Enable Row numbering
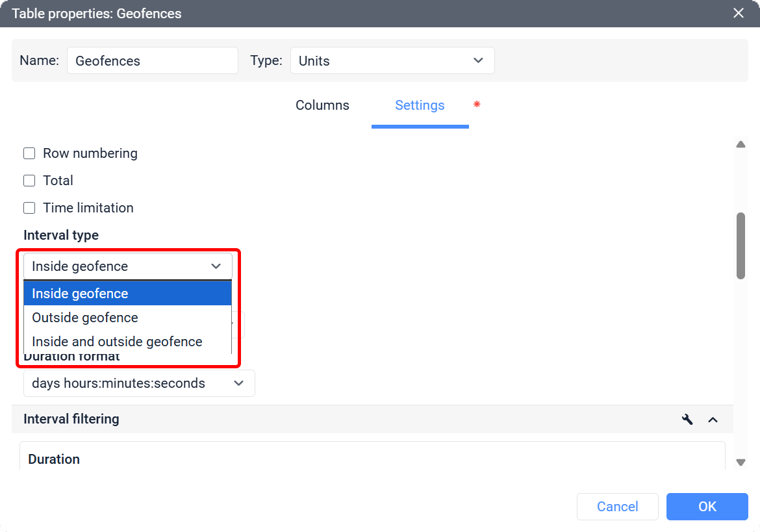This screenshot has height=532, width=760. [29, 153]
